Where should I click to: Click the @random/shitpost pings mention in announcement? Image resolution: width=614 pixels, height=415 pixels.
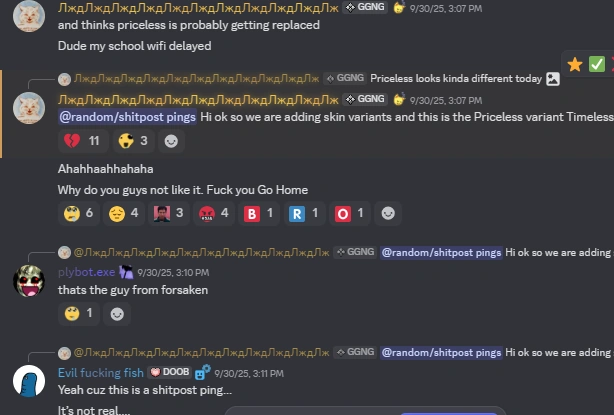(x=127, y=117)
